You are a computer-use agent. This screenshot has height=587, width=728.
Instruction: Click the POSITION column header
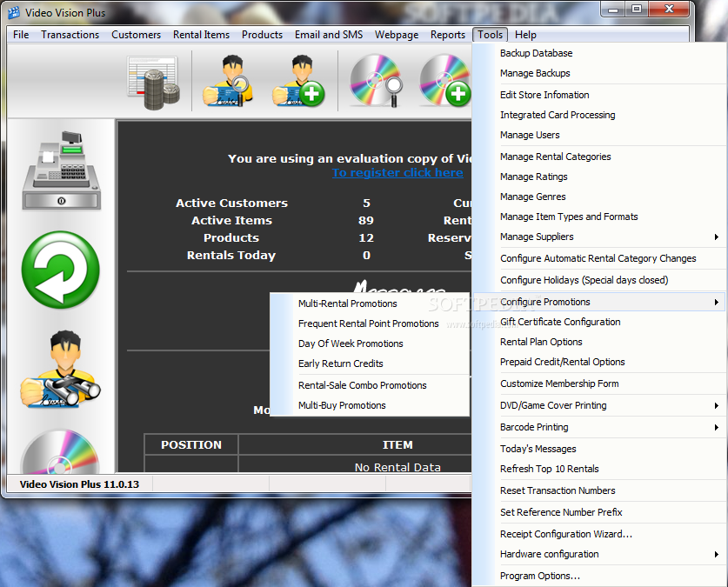(191, 445)
